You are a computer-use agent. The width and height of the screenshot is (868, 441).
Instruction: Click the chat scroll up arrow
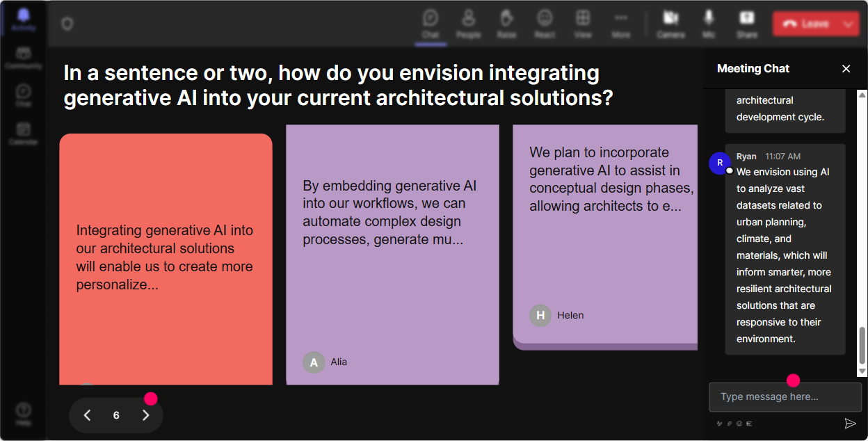click(862, 95)
